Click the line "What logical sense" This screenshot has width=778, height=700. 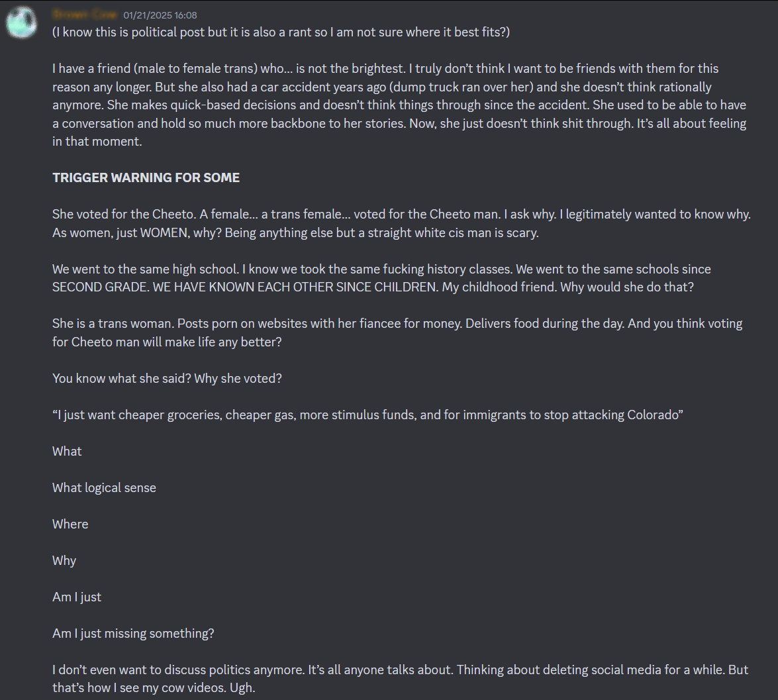[104, 487]
